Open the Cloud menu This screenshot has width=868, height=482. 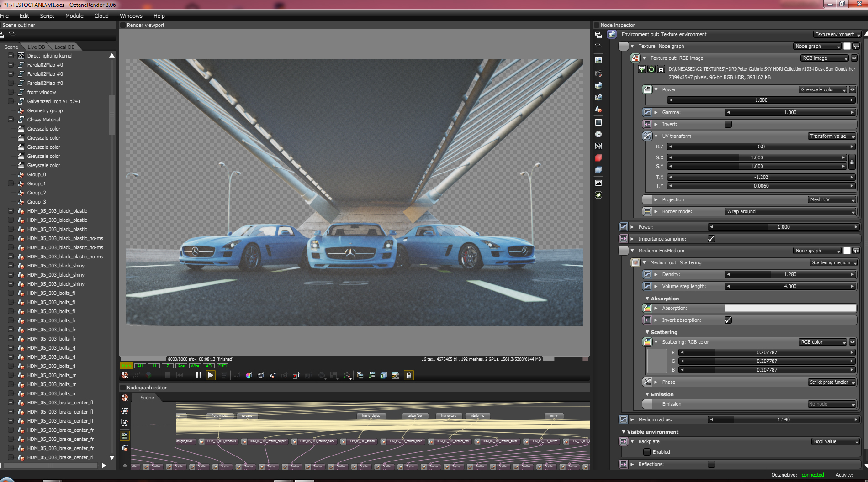(x=101, y=16)
